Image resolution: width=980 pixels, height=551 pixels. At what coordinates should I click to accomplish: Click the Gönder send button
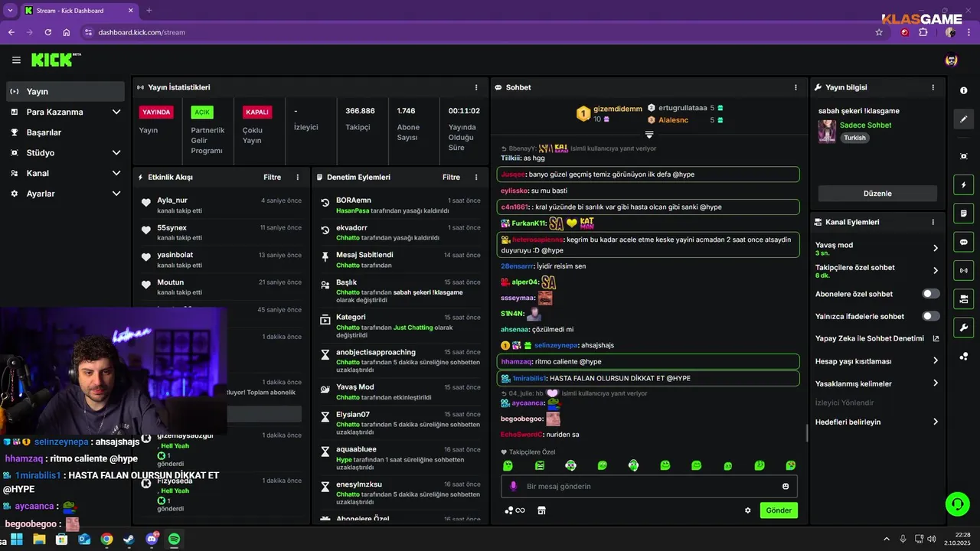point(779,510)
